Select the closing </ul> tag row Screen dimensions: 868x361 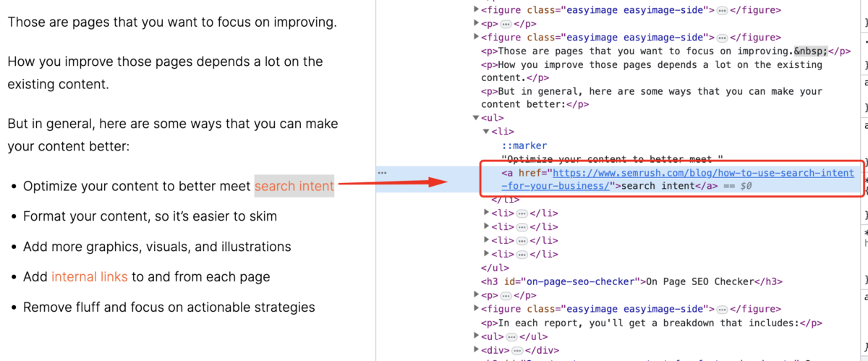(x=495, y=268)
